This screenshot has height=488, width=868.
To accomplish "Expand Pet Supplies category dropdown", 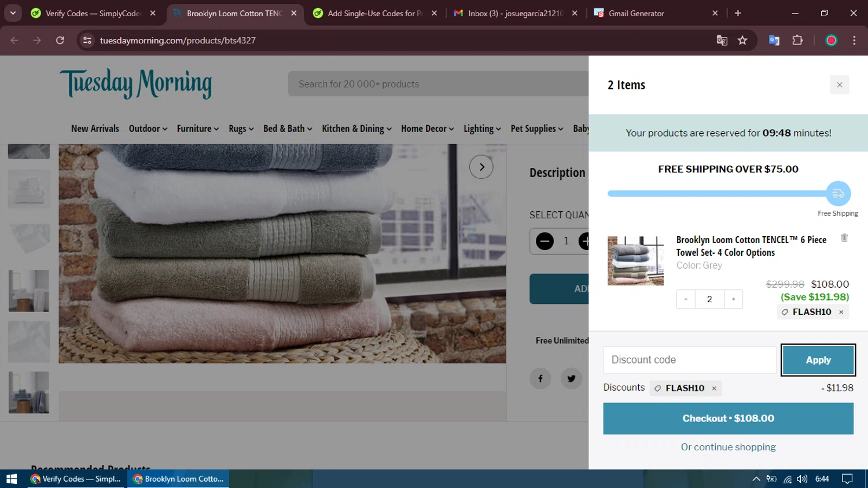I will pyautogui.click(x=537, y=129).
